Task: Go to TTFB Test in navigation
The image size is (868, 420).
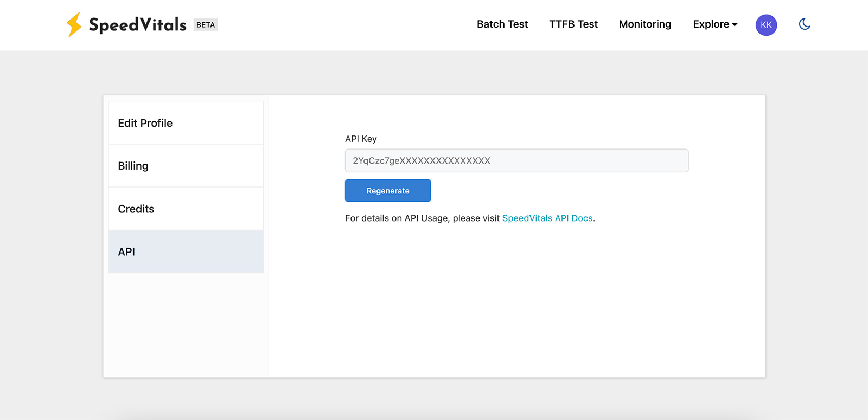Action: point(573,24)
